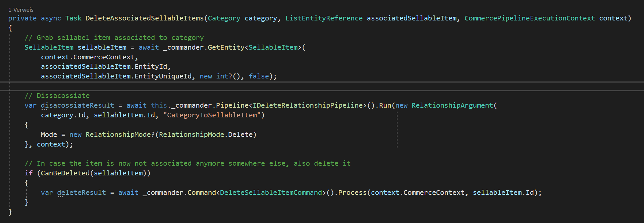
Task: Click the GetEntity method call
Action: [226, 47]
